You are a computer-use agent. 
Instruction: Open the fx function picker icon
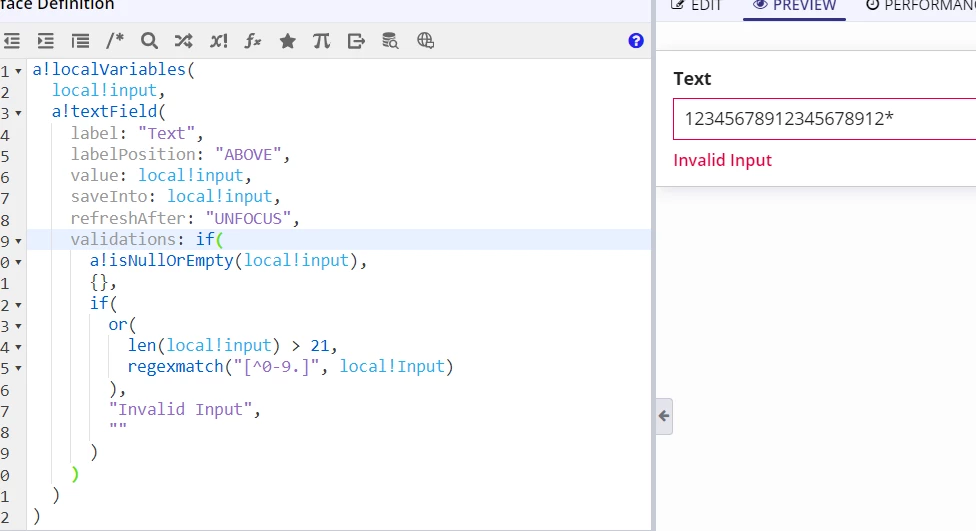click(x=253, y=41)
